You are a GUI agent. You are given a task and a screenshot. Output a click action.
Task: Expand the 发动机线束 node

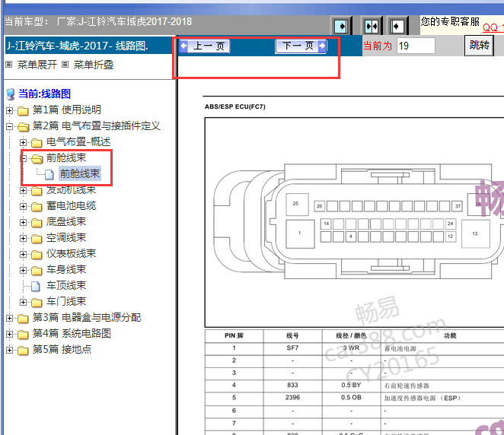coord(23,190)
